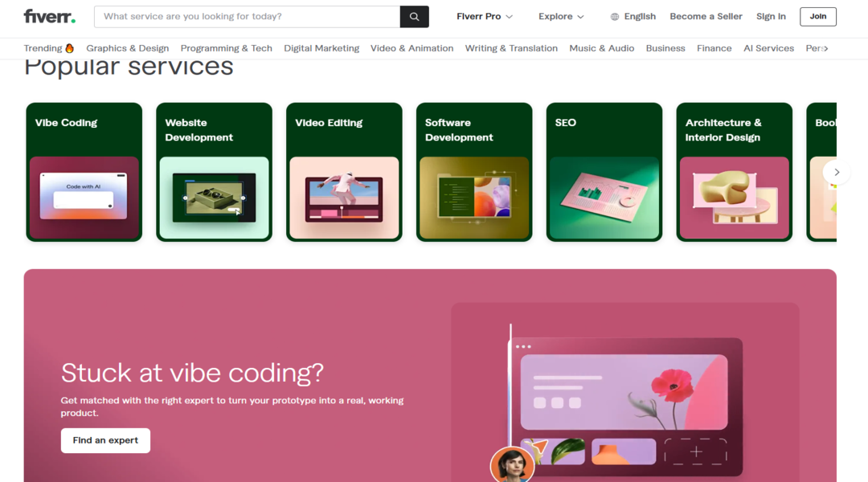This screenshot has height=482, width=868.
Task: Open Graphics & Design category
Action: pyautogui.click(x=127, y=48)
